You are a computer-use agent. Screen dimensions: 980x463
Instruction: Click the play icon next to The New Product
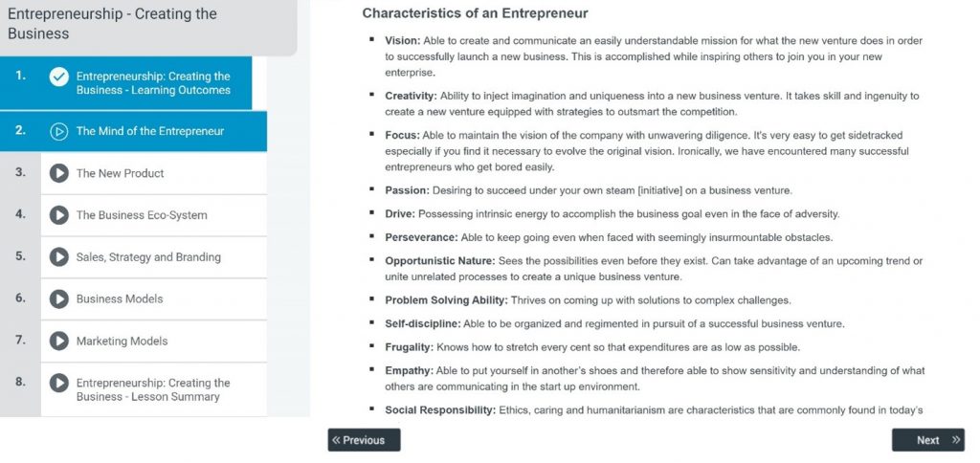click(x=59, y=173)
